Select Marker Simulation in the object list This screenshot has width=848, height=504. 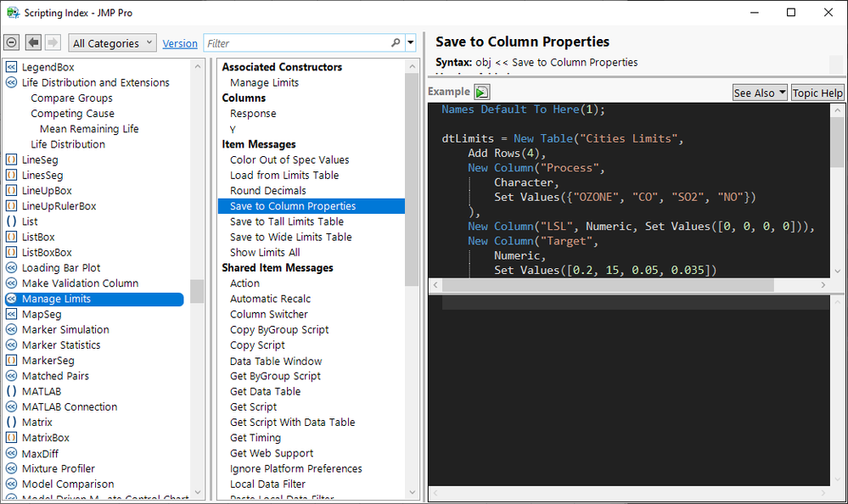[x=65, y=329]
